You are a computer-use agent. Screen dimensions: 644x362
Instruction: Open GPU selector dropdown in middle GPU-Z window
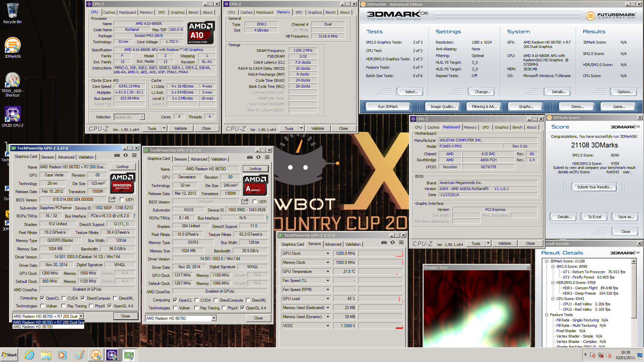click(214, 318)
